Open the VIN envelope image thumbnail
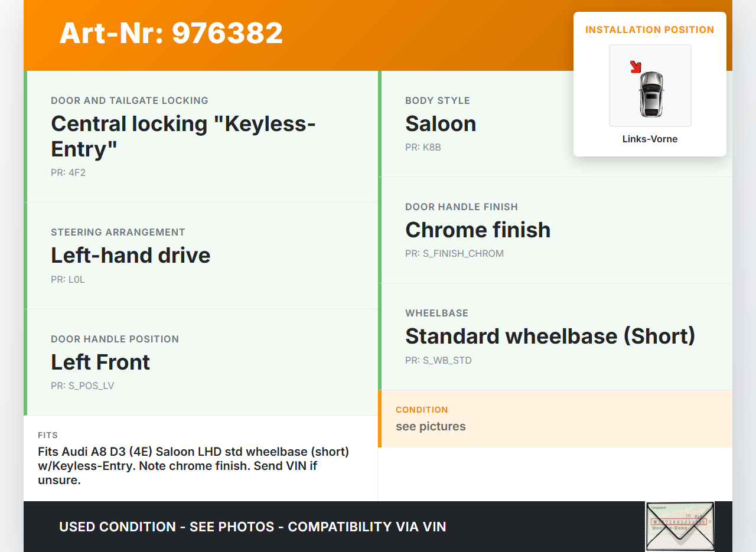This screenshot has height=552, width=756. tap(680, 526)
